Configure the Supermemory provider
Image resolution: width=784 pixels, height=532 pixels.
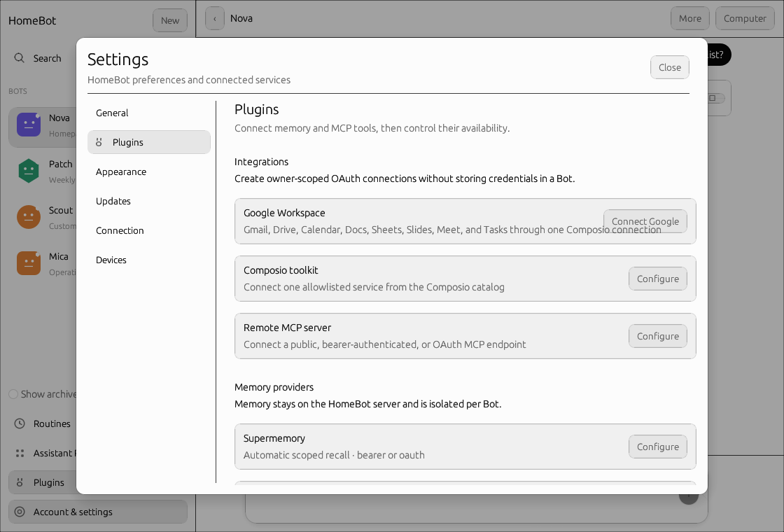tap(657, 447)
